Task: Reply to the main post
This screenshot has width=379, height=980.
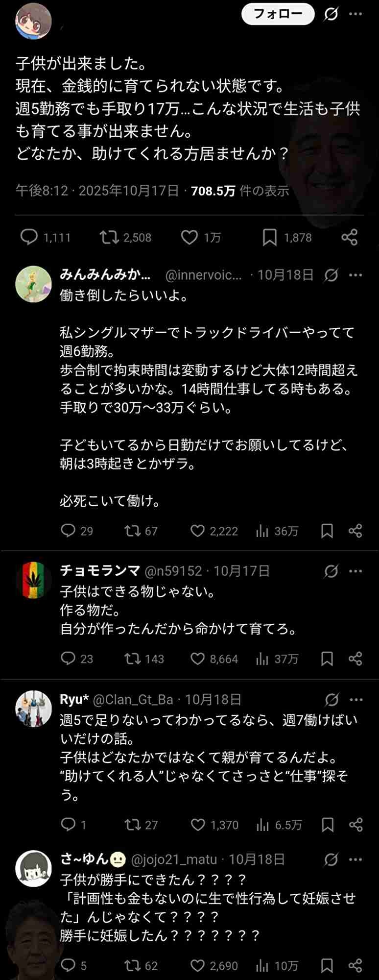Action: click(x=29, y=238)
